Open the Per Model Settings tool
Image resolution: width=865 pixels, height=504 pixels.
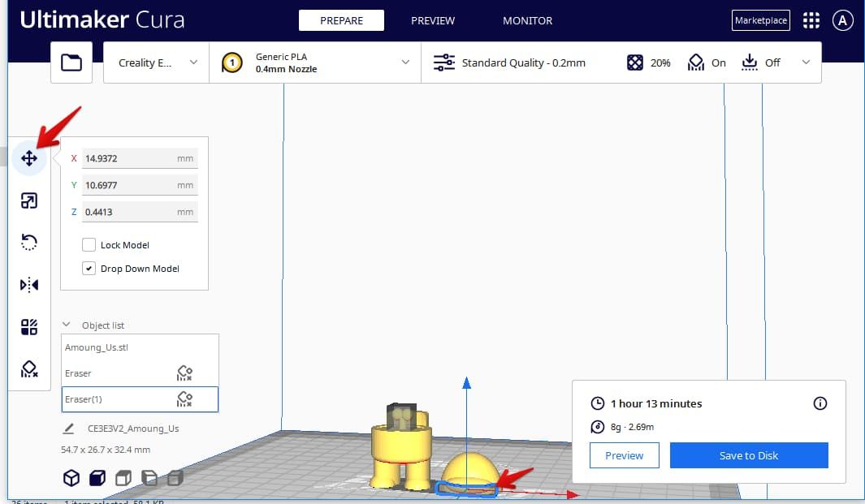click(x=29, y=326)
